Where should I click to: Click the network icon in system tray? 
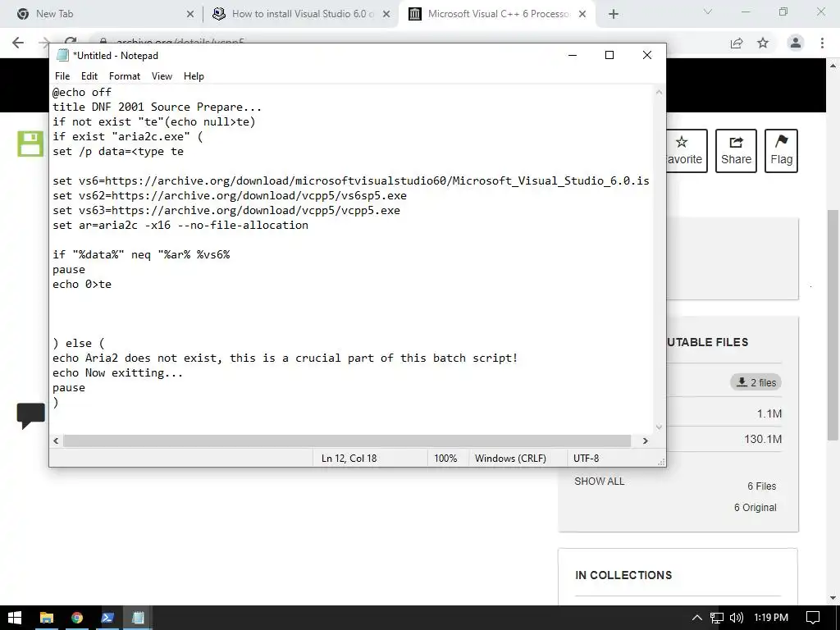pos(717,618)
